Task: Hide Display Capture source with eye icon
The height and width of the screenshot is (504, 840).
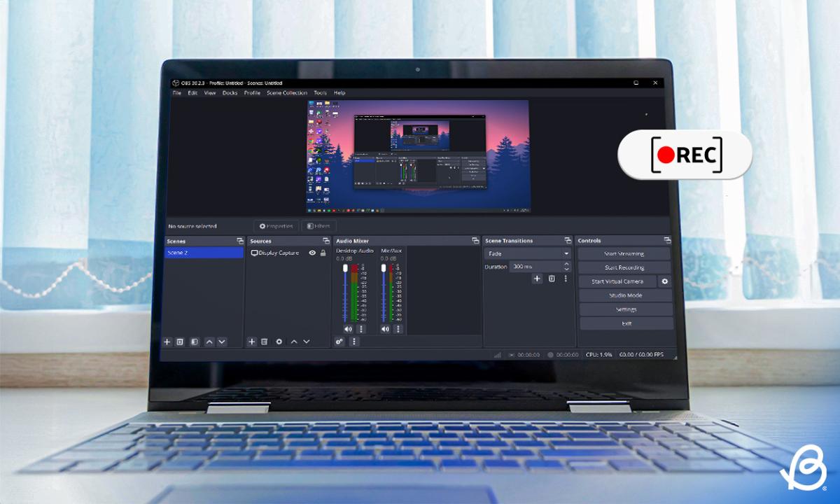Action: pos(312,253)
